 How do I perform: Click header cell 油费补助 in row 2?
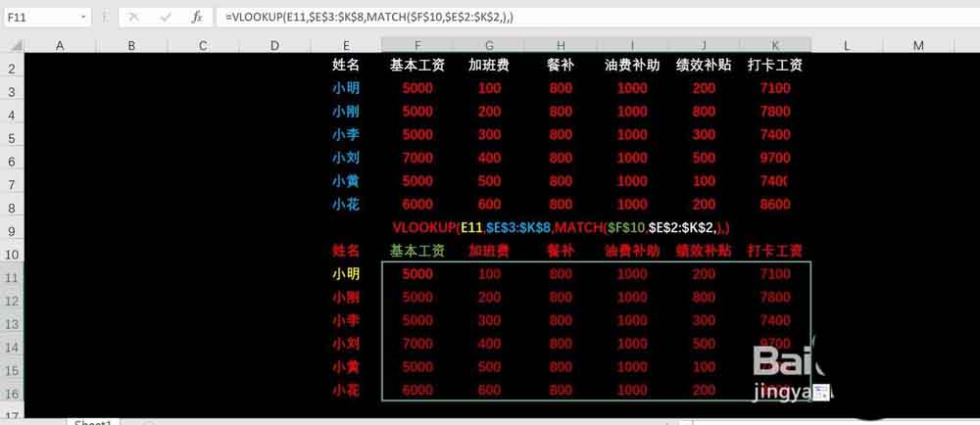pyautogui.click(x=632, y=66)
